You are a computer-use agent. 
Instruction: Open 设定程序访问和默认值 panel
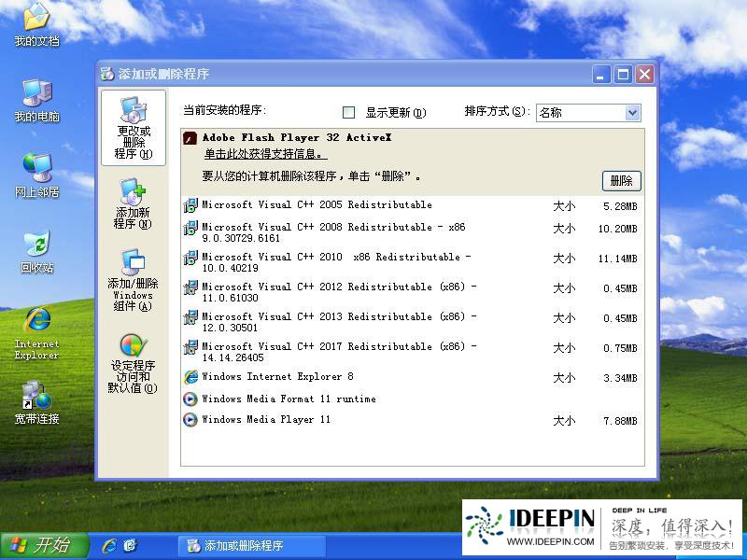[x=133, y=363]
